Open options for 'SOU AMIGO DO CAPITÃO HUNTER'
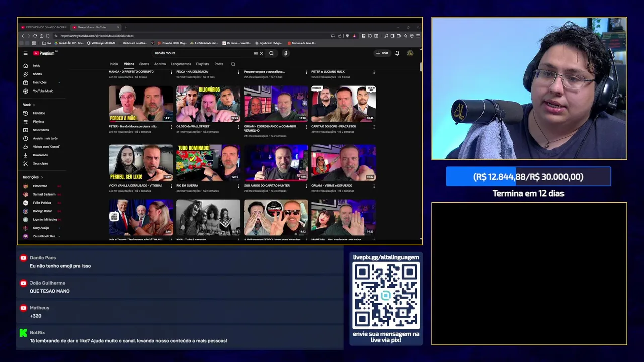 (x=306, y=186)
